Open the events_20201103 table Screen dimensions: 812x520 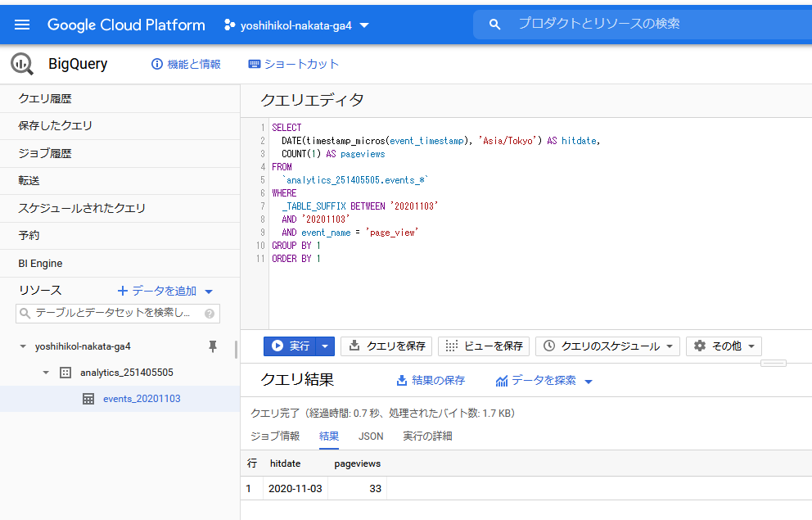pos(142,399)
